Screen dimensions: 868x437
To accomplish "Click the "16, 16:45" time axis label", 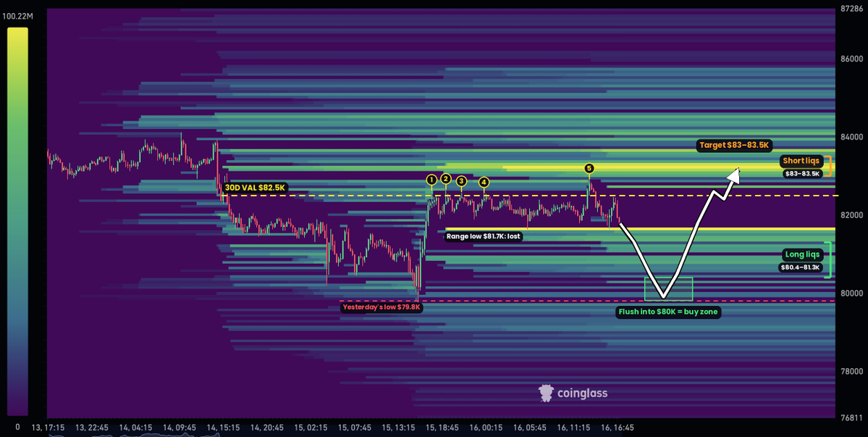I will coord(618,428).
